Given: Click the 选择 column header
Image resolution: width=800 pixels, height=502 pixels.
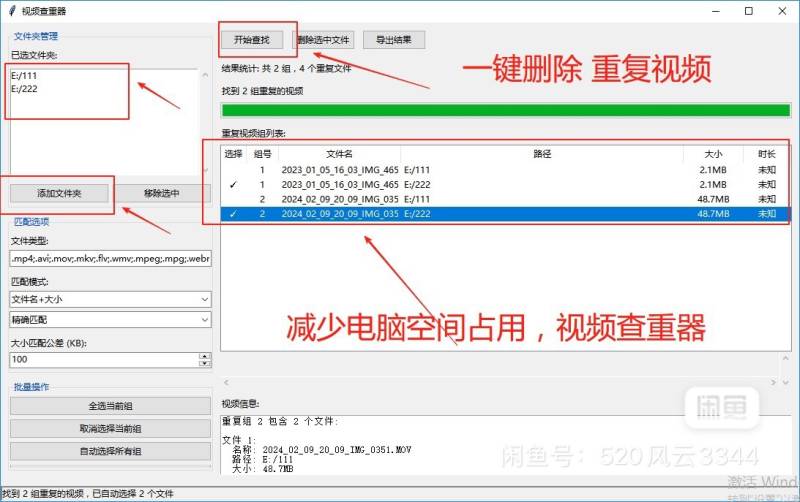Looking at the screenshot, I should point(233,154).
